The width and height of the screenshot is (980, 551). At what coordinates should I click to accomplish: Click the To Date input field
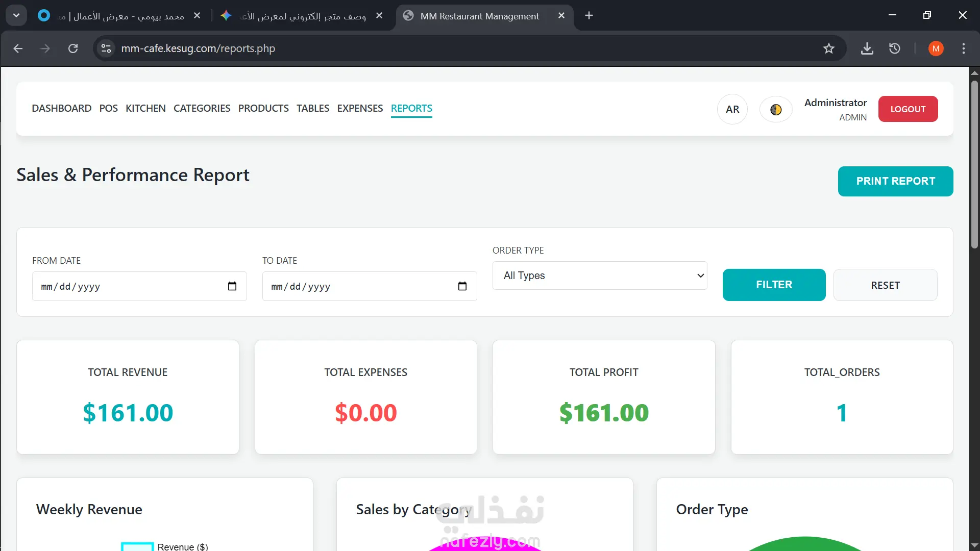(370, 286)
